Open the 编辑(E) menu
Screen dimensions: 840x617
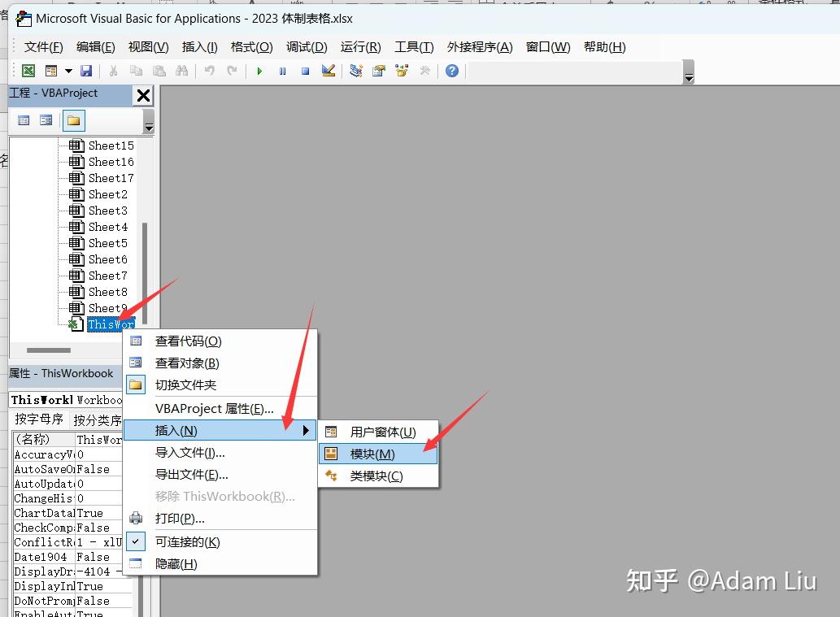coord(95,47)
